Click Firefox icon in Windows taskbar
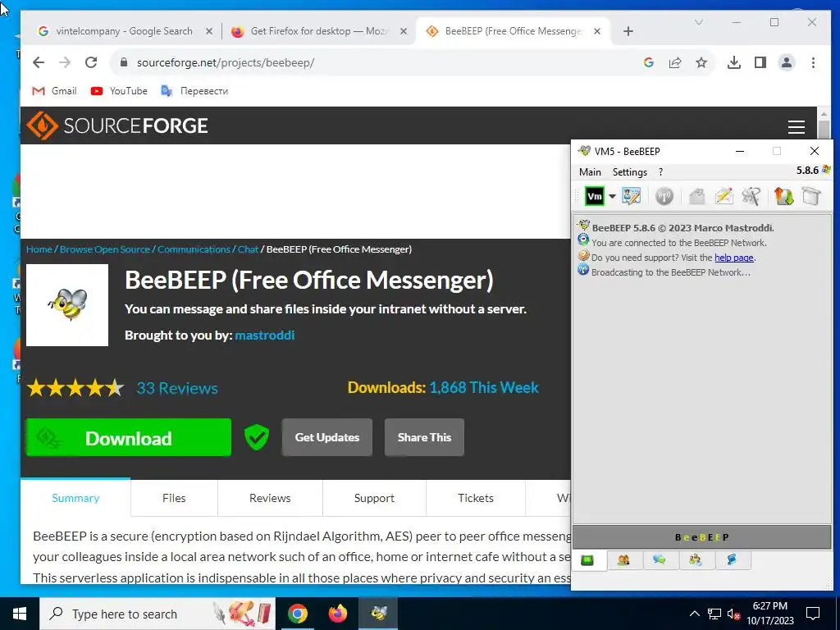This screenshot has width=840, height=630. tap(338, 614)
